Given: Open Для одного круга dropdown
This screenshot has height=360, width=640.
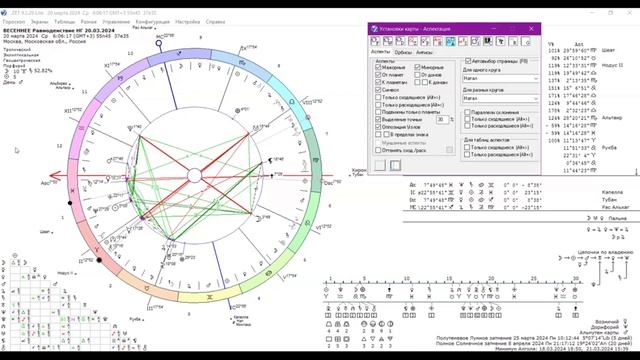Looking at the screenshot, I should [500, 78].
